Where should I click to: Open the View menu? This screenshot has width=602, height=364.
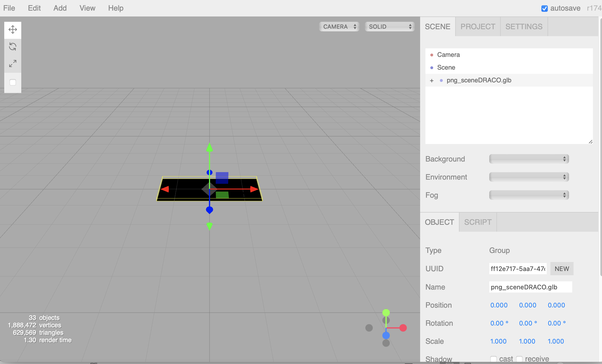(87, 8)
